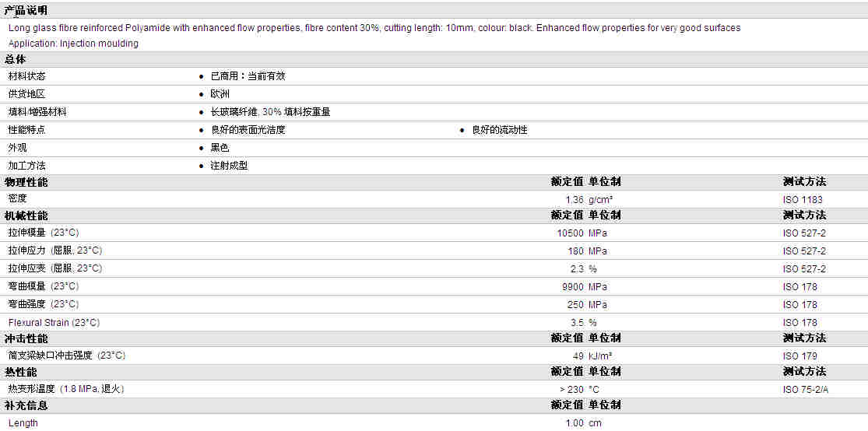This screenshot has width=868, height=431.
Task: Select the 简支梁缺口冲击强度 (23°C) label
Action: coord(67,356)
